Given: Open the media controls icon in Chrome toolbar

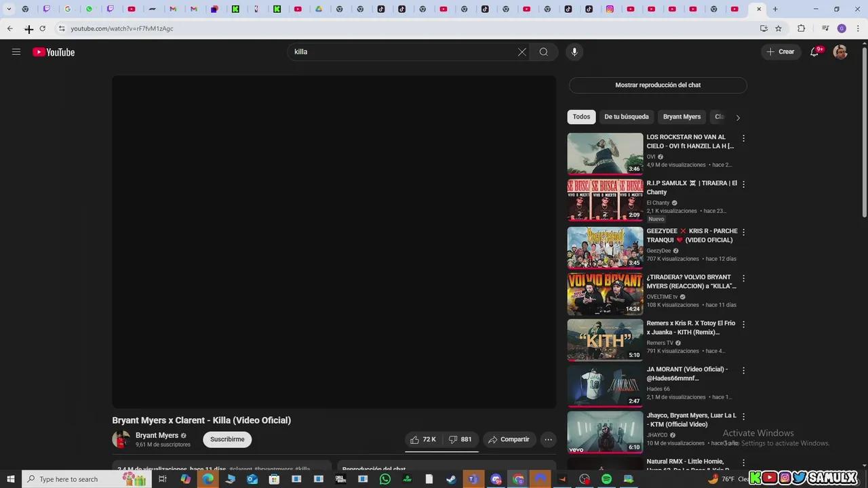Looking at the screenshot, I should point(825,28).
